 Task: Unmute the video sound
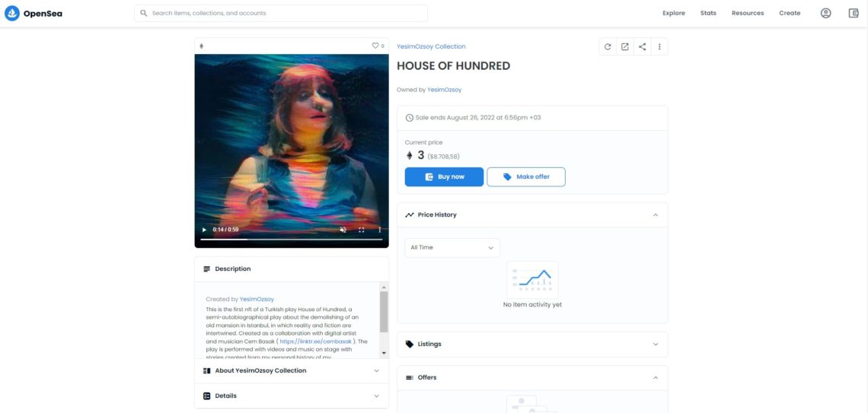coord(343,230)
